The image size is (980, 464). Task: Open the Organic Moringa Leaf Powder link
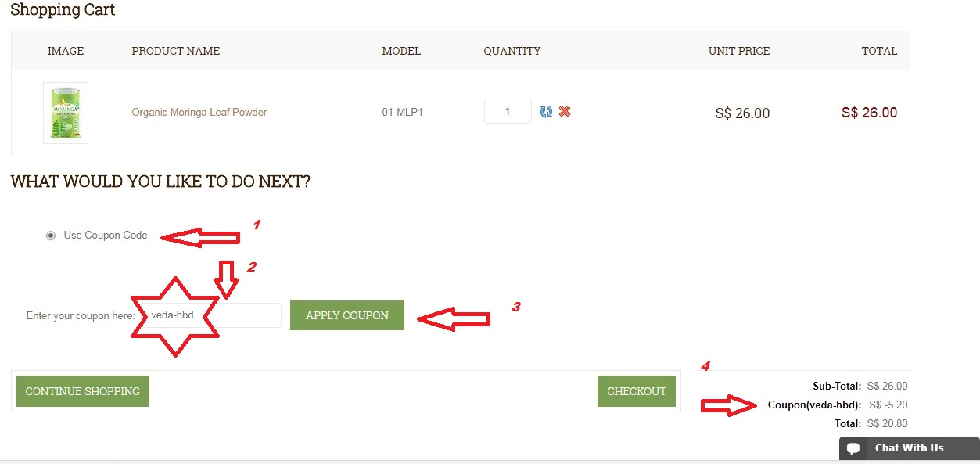(x=199, y=113)
